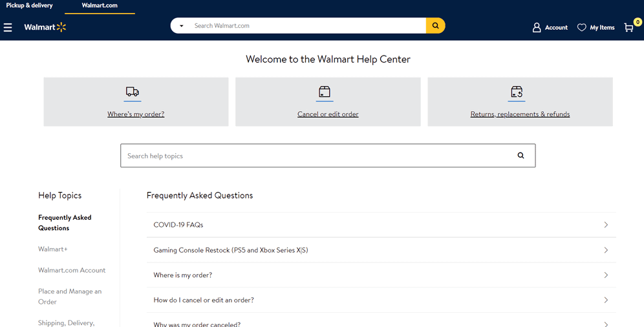The height and width of the screenshot is (327, 644).
Task: Click the yellow search magnifier button
Action: click(x=435, y=25)
